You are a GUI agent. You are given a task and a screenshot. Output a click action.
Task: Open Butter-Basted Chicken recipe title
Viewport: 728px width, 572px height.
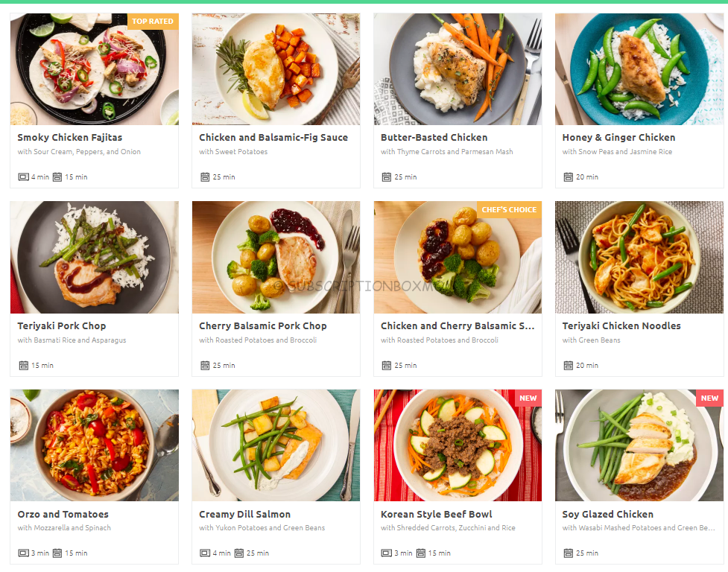[x=434, y=137]
